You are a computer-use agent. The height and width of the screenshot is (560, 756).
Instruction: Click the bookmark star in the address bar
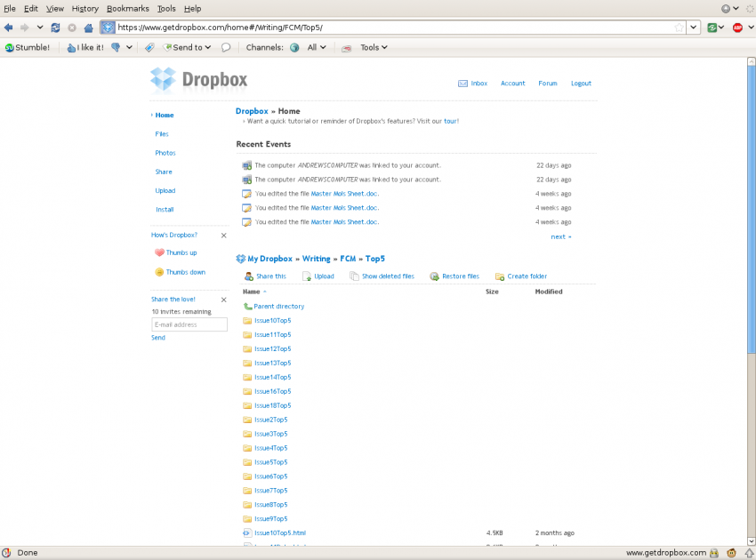pos(679,28)
